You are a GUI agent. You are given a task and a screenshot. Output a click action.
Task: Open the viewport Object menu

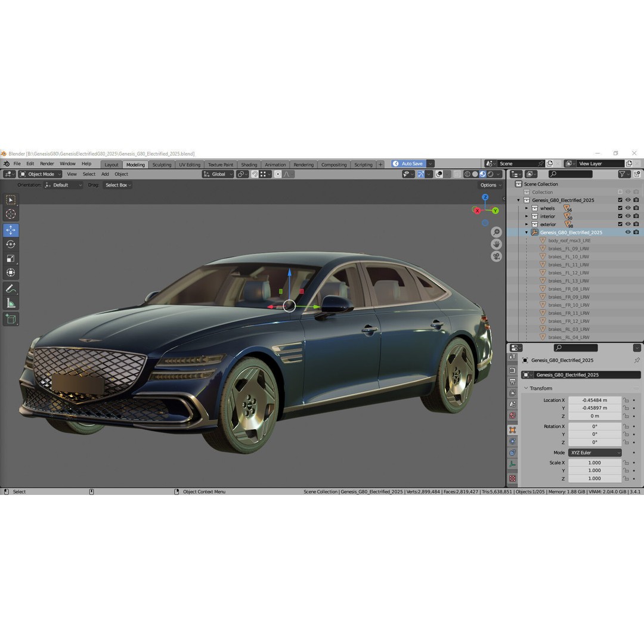121,174
